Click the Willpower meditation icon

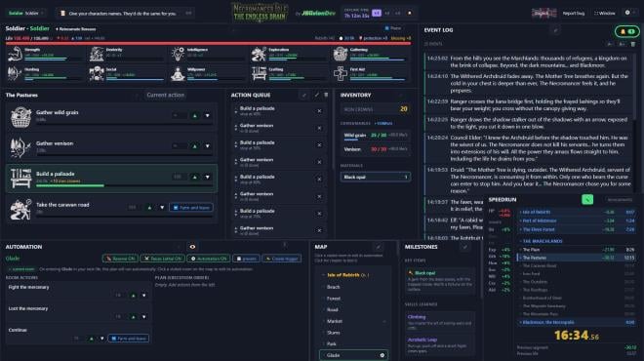tap(178, 73)
